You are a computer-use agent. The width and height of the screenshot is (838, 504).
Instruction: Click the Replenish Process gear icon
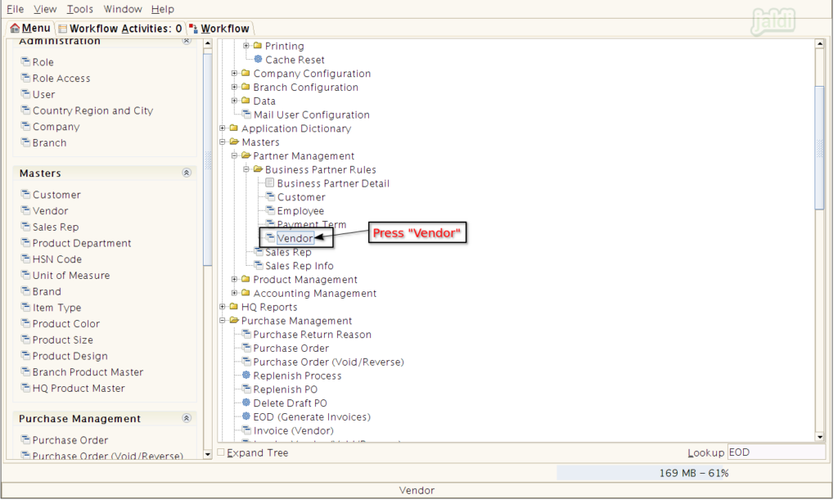click(x=246, y=376)
